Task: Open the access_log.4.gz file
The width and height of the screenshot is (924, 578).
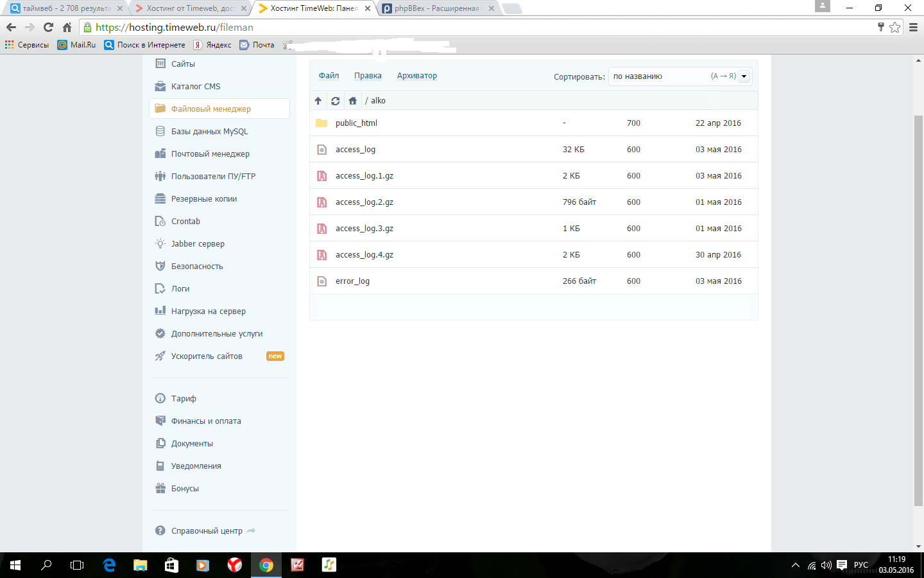Action: pyautogui.click(x=364, y=255)
